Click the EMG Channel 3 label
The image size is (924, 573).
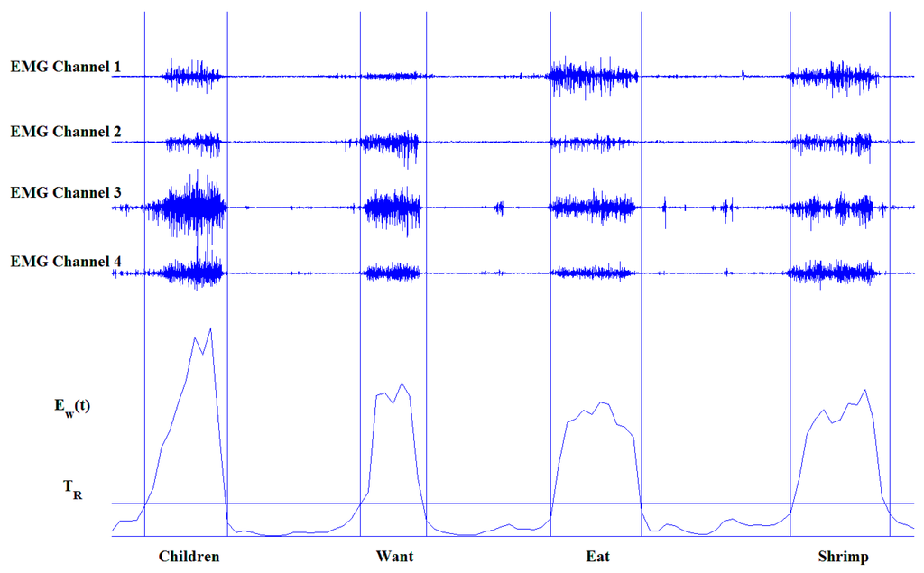(65, 193)
